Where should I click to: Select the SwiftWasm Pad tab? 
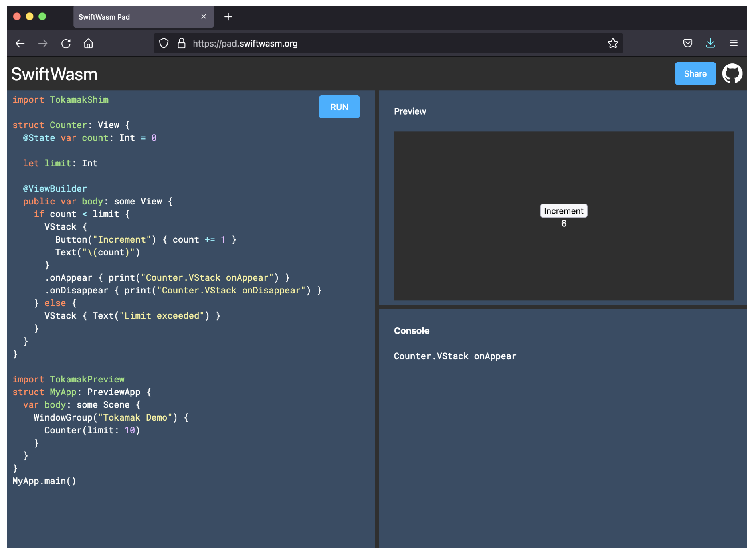[144, 17]
